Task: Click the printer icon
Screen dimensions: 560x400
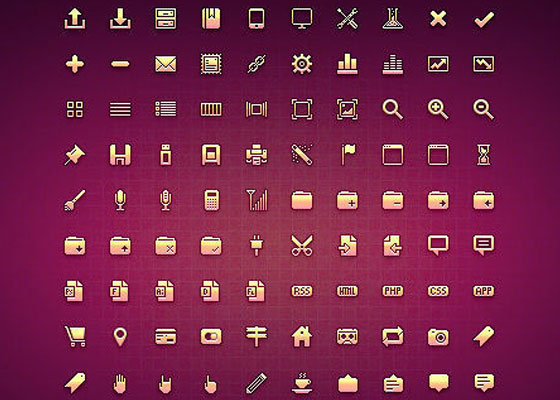Action: click(x=256, y=155)
